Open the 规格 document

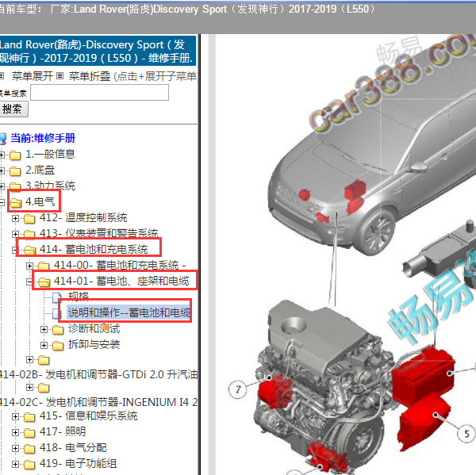79,296
